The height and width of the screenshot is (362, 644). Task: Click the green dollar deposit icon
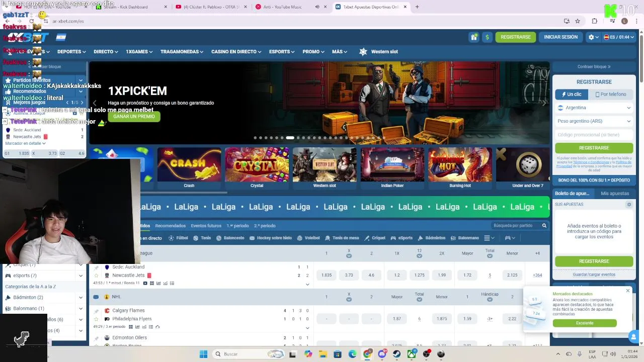(x=487, y=37)
